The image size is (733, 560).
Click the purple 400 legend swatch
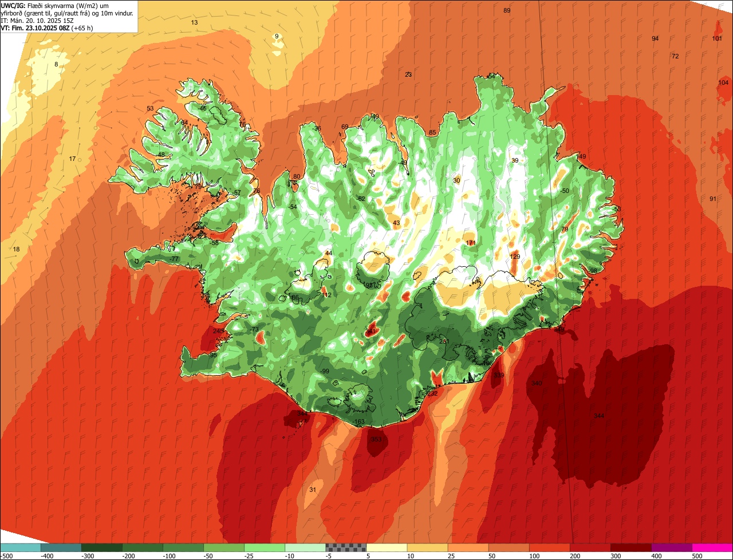[671, 547]
